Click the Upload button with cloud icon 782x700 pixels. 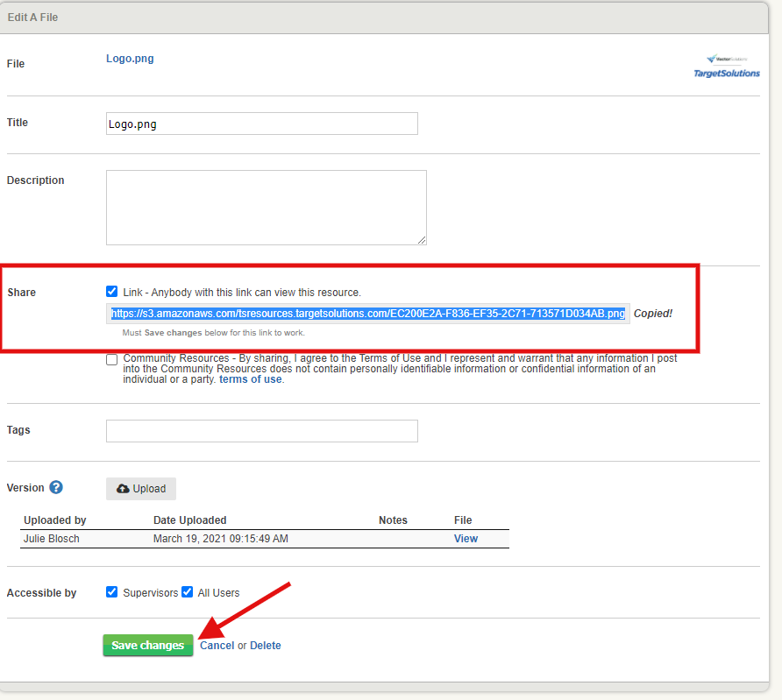point(141,489)
